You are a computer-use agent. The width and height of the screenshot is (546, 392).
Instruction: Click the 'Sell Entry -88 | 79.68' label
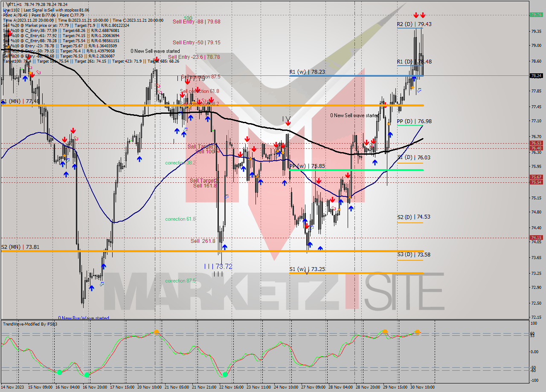196,21
